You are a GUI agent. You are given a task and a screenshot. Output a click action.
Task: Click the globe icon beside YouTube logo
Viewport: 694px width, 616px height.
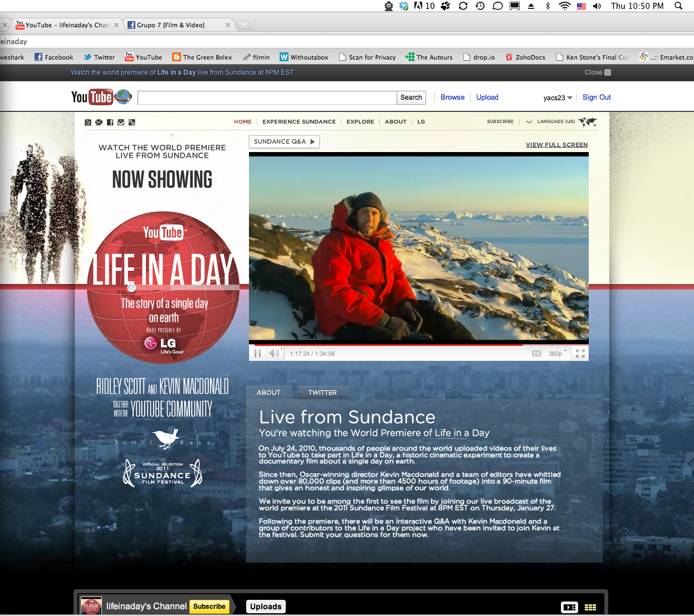pyautogui.click(x=123, y=97)
